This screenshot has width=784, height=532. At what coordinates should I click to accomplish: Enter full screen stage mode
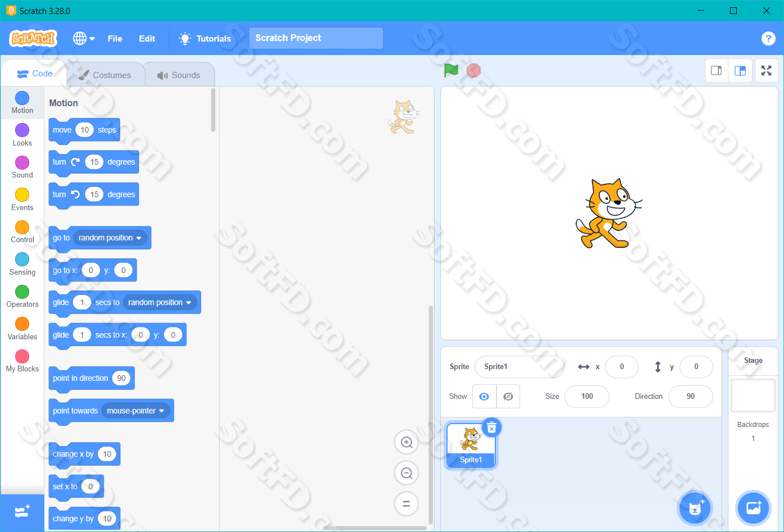pos(767,71)
